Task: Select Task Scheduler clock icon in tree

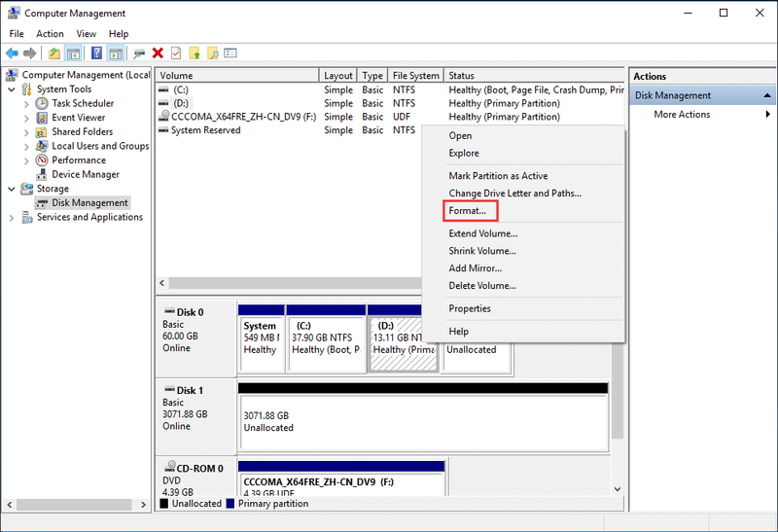Action: coord(42,103)
